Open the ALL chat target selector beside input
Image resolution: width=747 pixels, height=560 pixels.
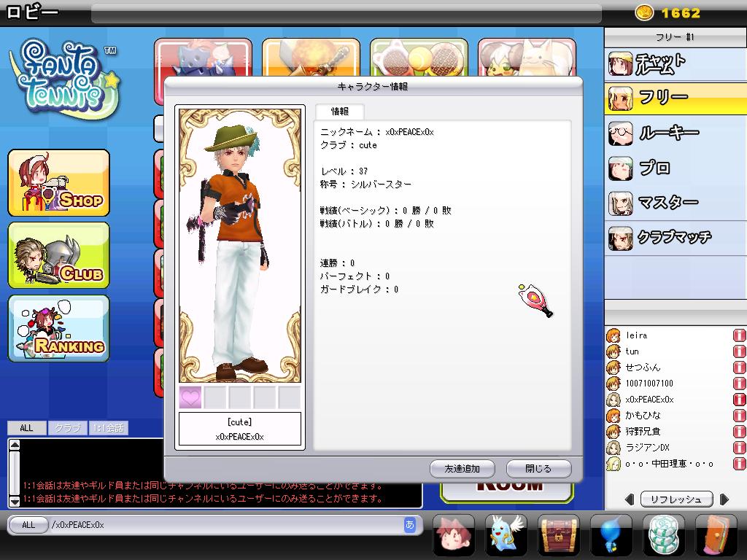click(28, 524)
